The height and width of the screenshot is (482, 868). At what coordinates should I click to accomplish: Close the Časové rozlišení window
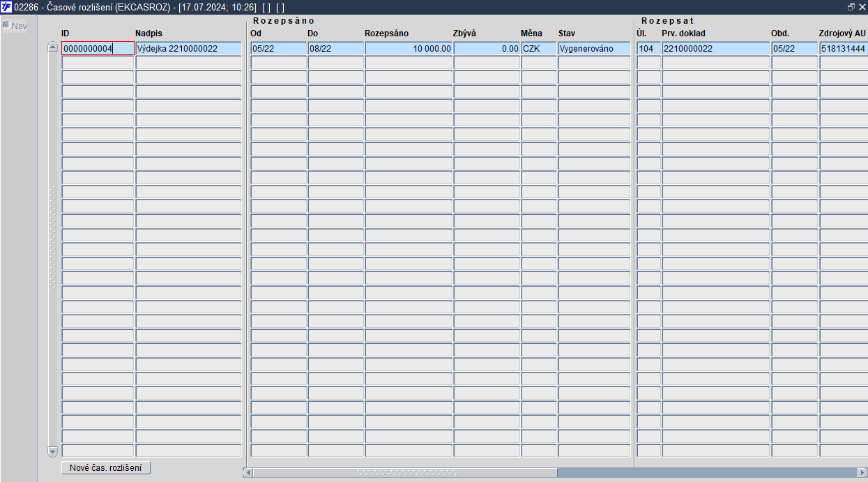[861, 6]
